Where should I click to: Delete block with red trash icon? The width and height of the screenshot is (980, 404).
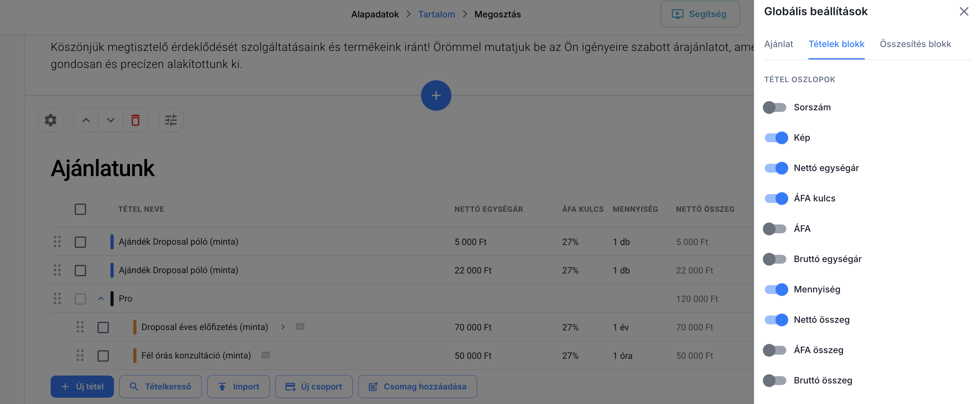(x=135, y=120)
